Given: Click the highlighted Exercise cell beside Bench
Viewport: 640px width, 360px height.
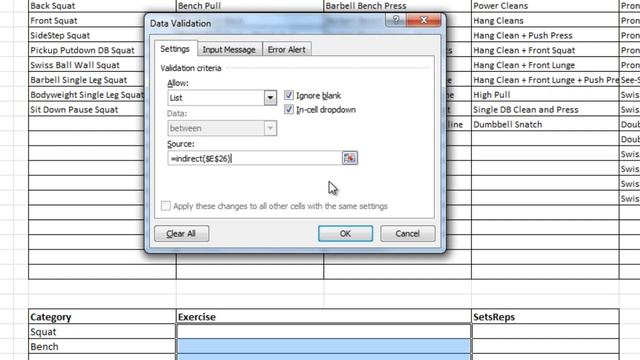Looking at the screenshot, I should tap(324, 347).
